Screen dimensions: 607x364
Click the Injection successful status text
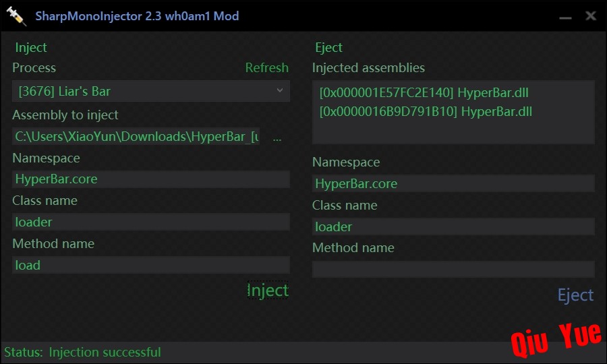pyautogui.click(x=105, y=352)
